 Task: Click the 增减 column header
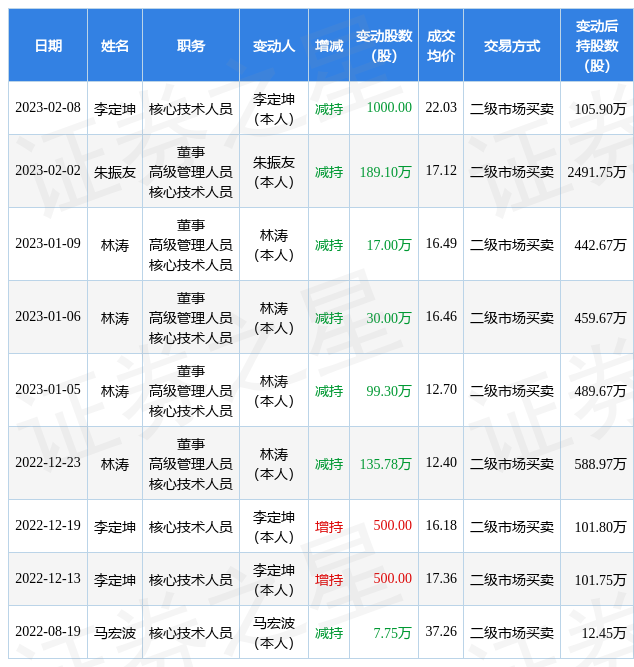328,46
